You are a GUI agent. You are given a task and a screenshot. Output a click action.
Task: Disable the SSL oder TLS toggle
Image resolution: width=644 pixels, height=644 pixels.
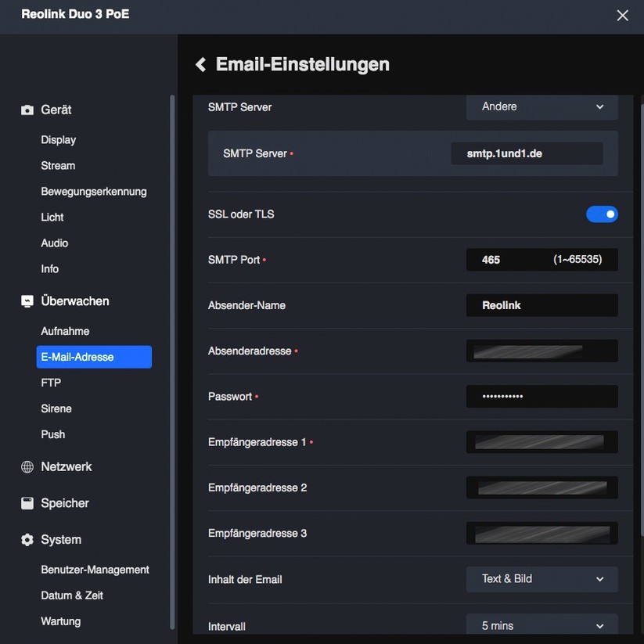click(x=602, y=213)
